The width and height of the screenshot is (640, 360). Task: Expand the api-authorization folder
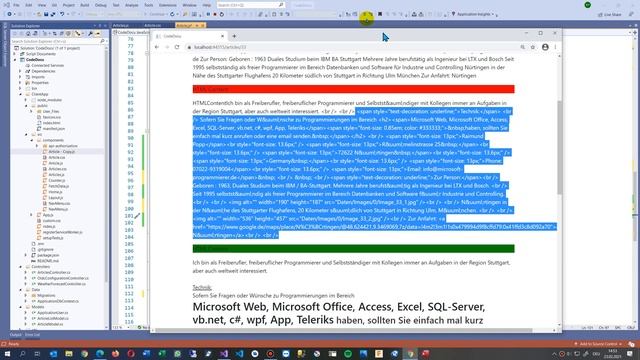37,146
